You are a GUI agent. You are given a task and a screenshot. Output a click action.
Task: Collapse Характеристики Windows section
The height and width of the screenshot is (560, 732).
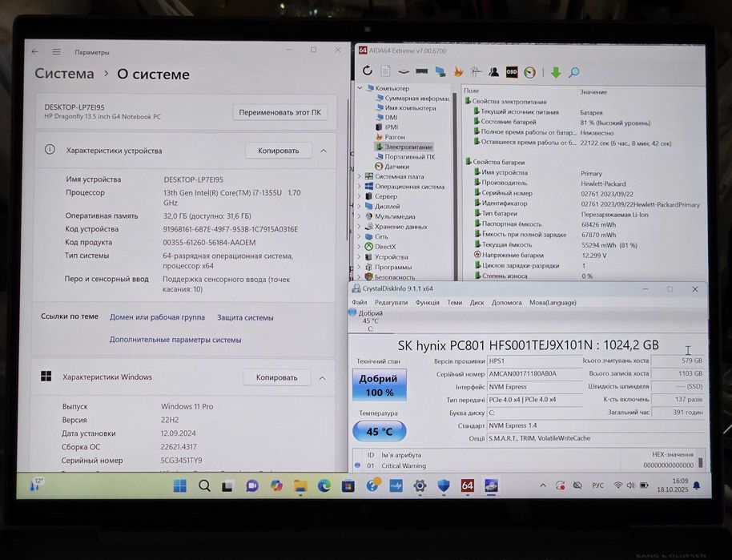322,378
